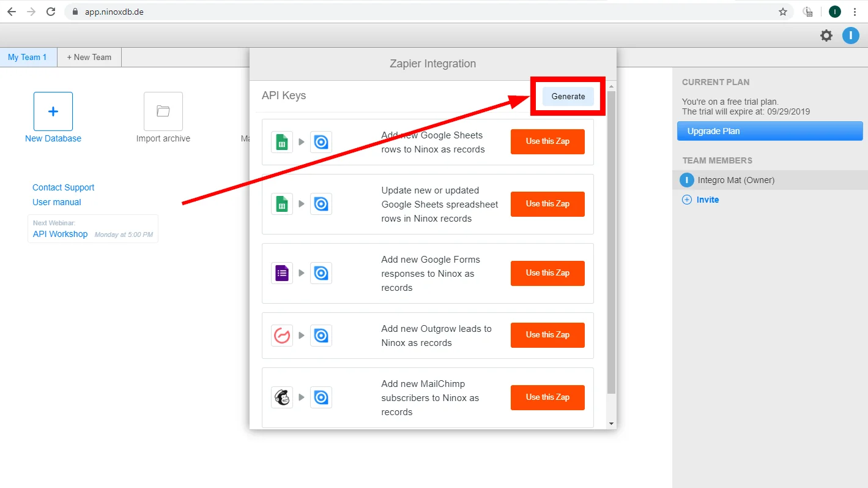Viewport: 868px width, 488px height.
Task: Select the Integro Mat (Owner) member row
Action: click(770, 180)
